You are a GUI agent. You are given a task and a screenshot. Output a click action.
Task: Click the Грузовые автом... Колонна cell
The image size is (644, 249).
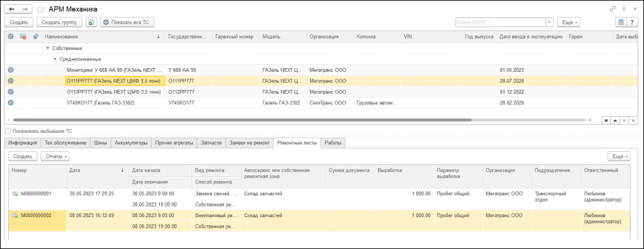[377, 103]
